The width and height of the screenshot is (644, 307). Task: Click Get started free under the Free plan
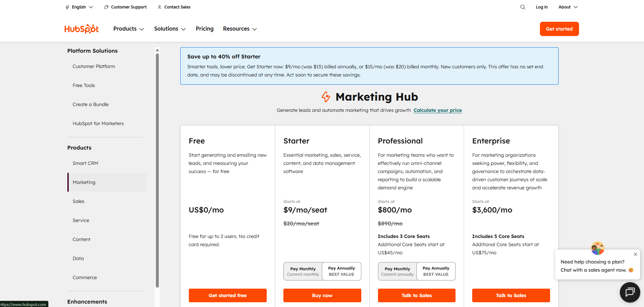point(227,295)
